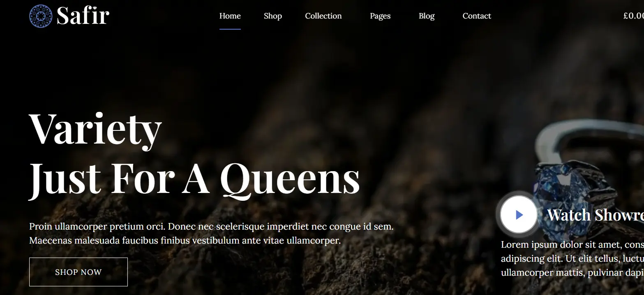Open the cart showing £0.00 total

pos(633,16)
